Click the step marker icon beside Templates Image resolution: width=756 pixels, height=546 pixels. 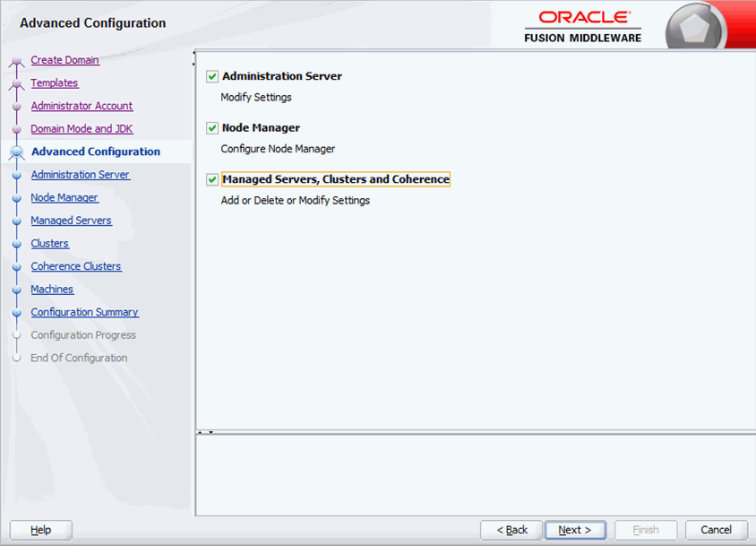[15, 82]
